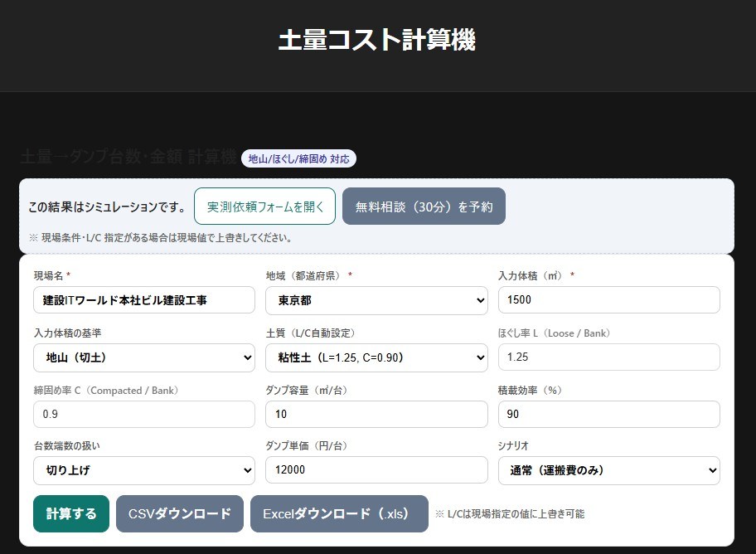Click the 地山/ほぐし/締固め 対応 badge

(x=298, y=159)
